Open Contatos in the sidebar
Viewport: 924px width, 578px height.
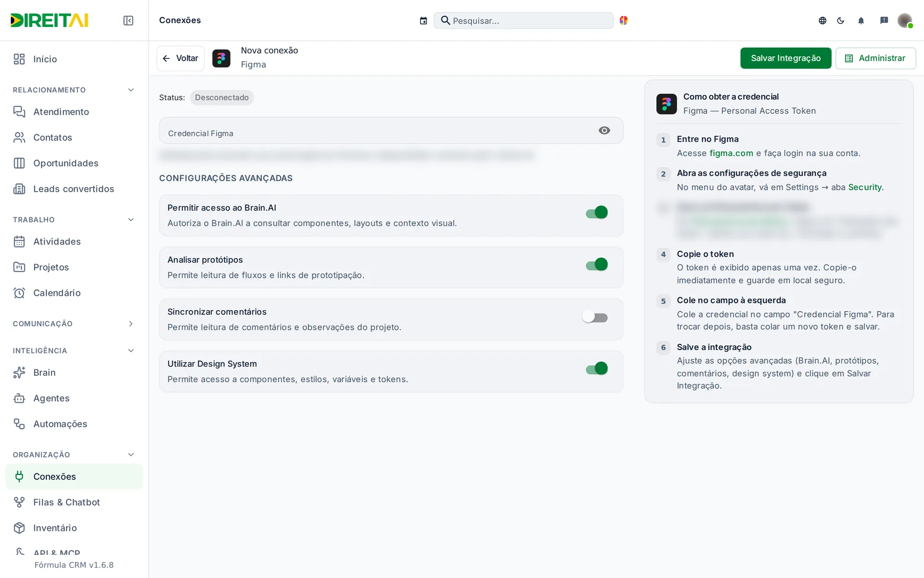pyautogui.click(x=74, y=138)
